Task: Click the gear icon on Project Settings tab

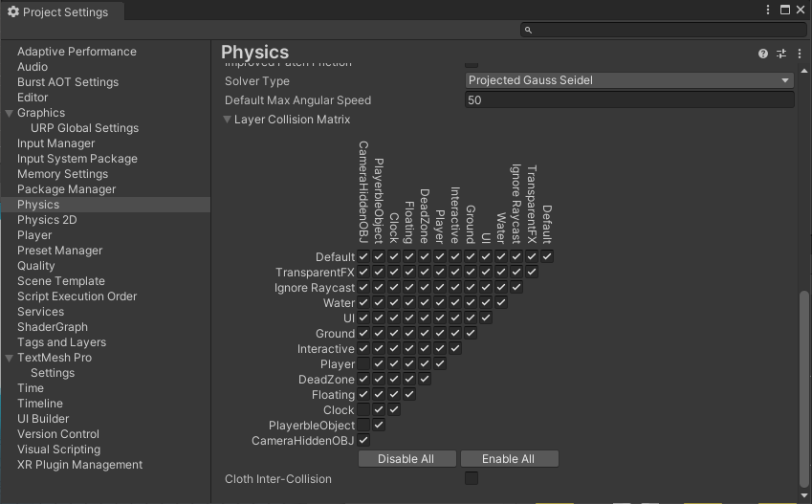Action: (13, 12)
